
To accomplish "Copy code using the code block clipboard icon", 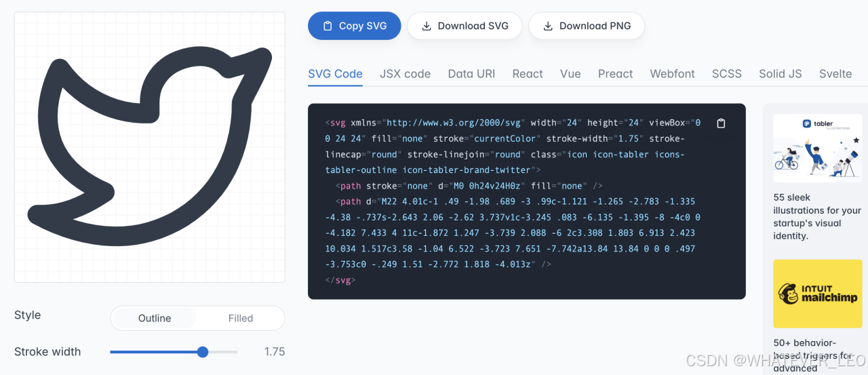I will tap(721, 123).
